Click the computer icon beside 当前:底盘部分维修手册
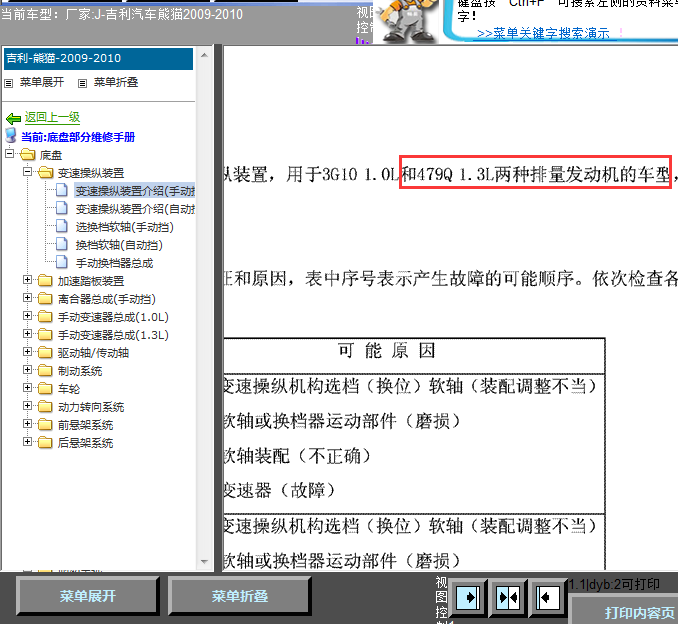 point(11,136)
